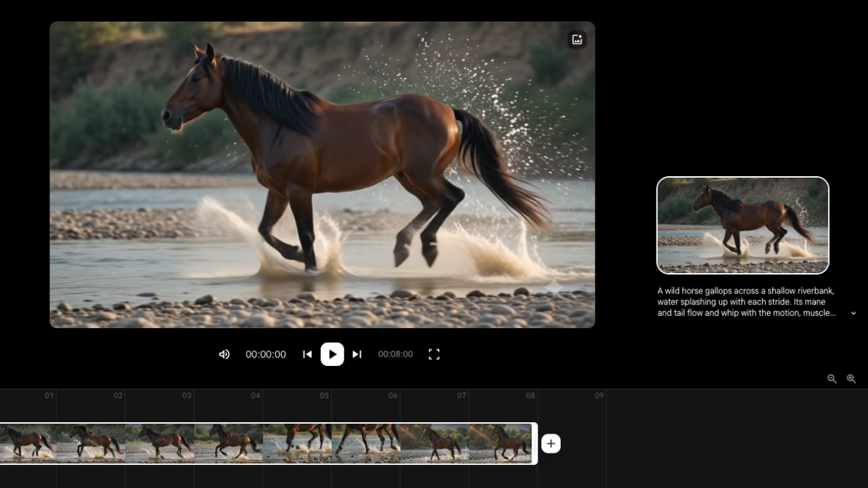The width and height of the screenshot is (868, 488).
Task: Click the 02 second marker on the ruler
Action: pos(118,395)
